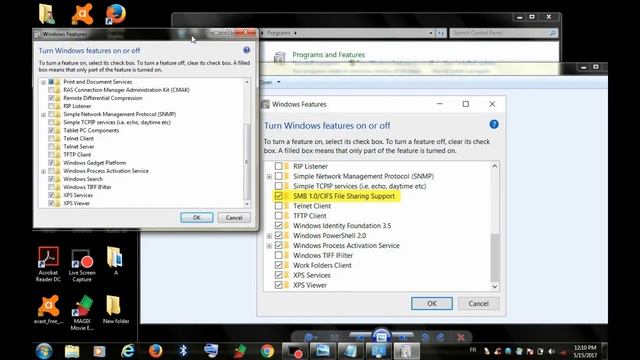Image resolution: width=640 pixels, height=360 pixels.
Task: Click the scrollbar thumb in the right features list
Action: [x=495, y=258]
